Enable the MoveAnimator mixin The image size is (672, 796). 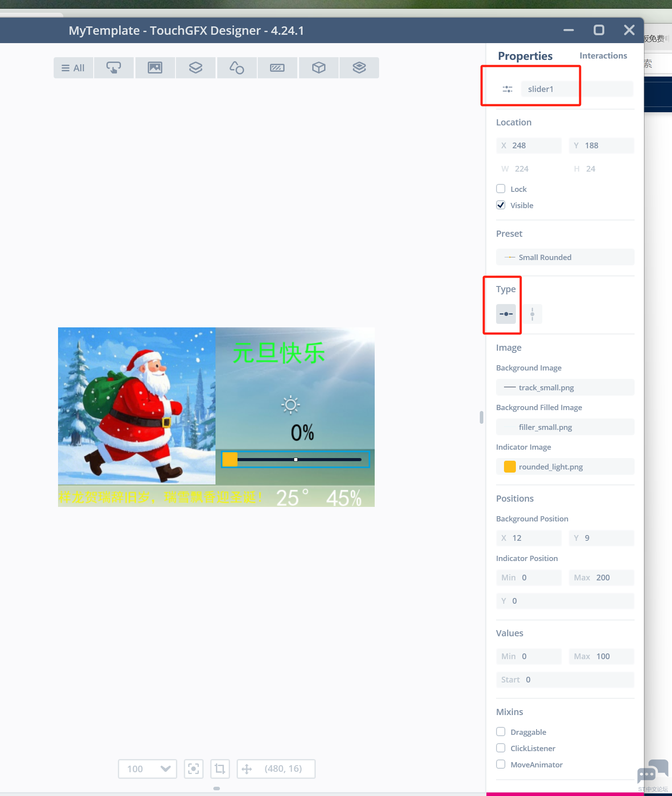(x=500, y=764)
